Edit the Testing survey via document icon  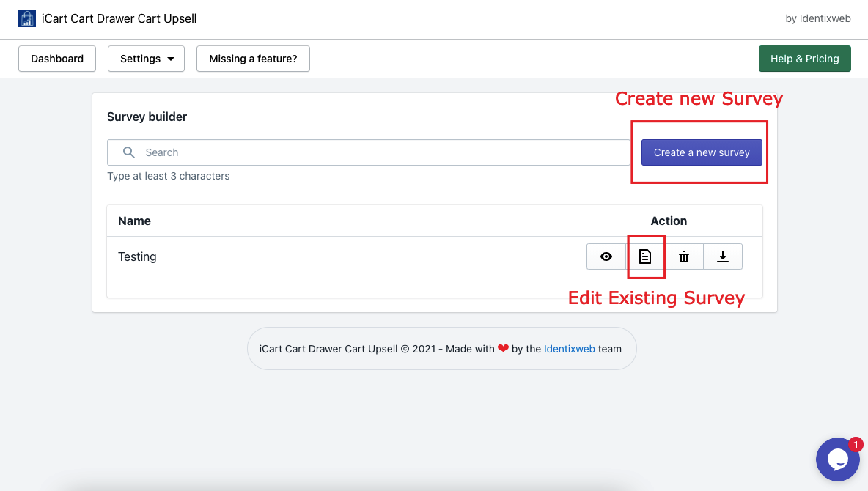pos(645,256)
